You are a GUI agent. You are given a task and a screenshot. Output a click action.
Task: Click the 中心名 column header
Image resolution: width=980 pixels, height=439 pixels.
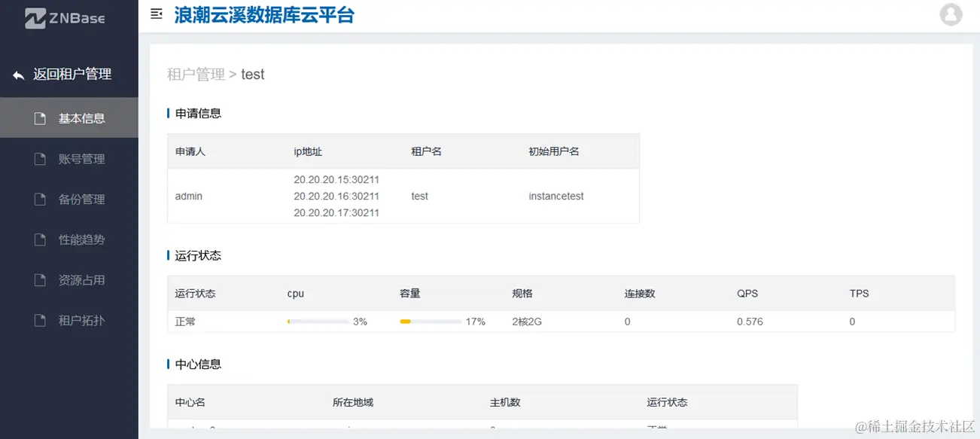tap(190, 402)
